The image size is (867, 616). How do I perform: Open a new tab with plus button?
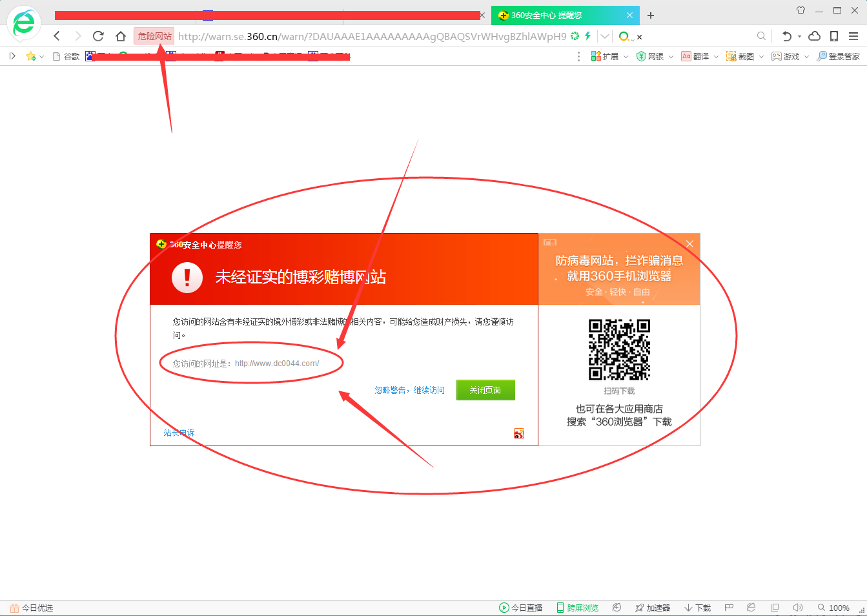pos(651,15)
